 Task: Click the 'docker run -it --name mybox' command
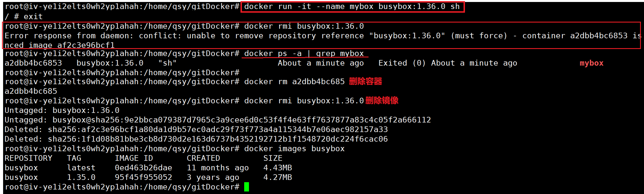tap(352, 6)
